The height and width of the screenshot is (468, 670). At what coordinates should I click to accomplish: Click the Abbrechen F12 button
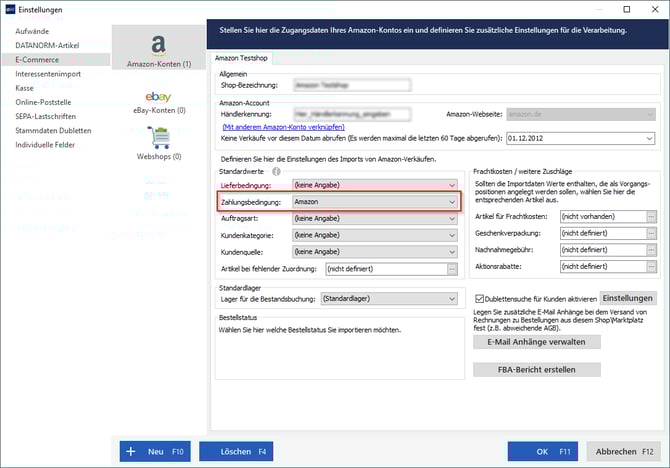[x=623, y=451]
